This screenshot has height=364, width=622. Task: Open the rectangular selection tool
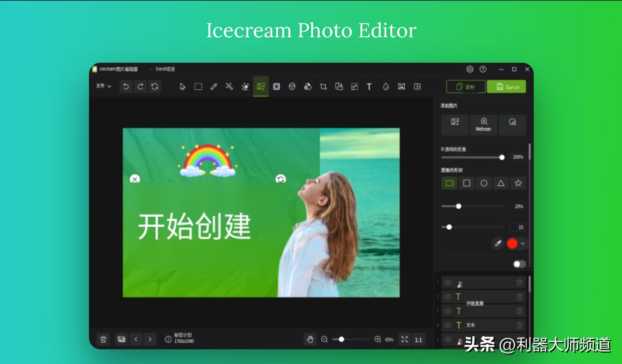click(198, 86)
